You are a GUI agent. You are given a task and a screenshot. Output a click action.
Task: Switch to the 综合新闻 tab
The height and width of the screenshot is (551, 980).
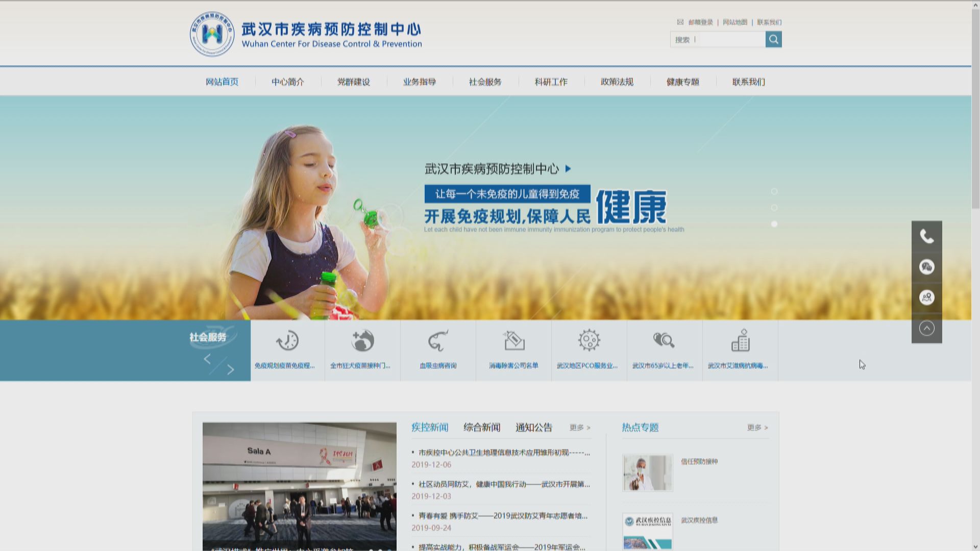click(x=482, y=428)
